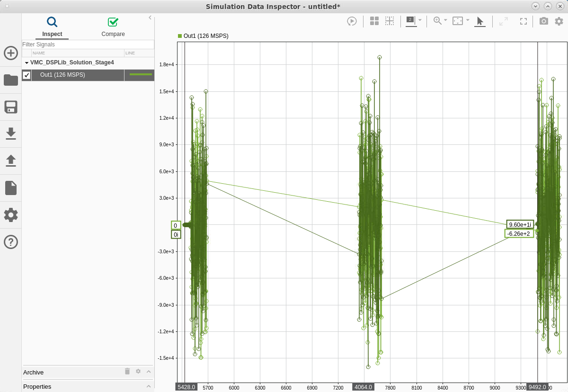Select the cursor pointer tool

tap(480, 21)
